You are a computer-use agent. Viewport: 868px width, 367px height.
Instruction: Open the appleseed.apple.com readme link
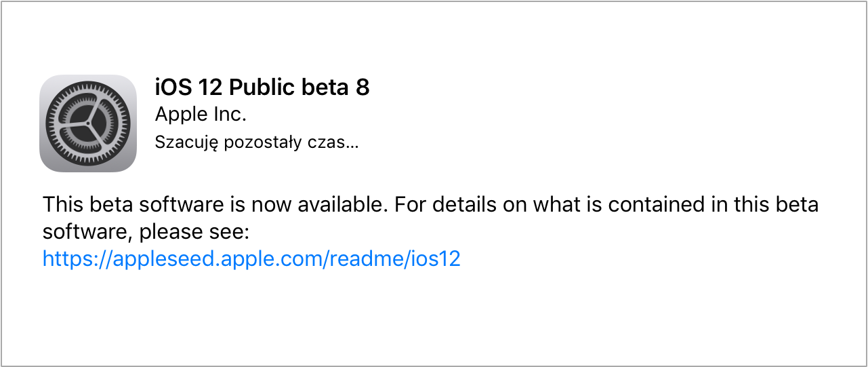coord(251,258)
